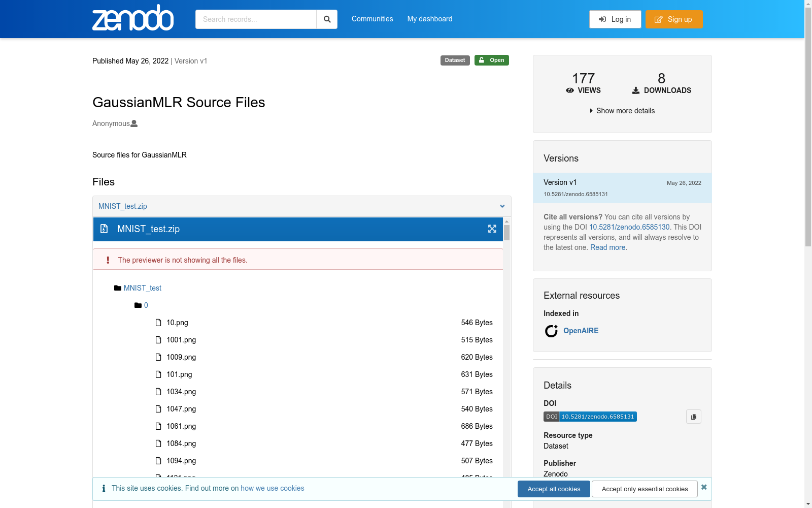Click file icon beside 1034.png
The image size is (812, 508).
coord(158,392)
